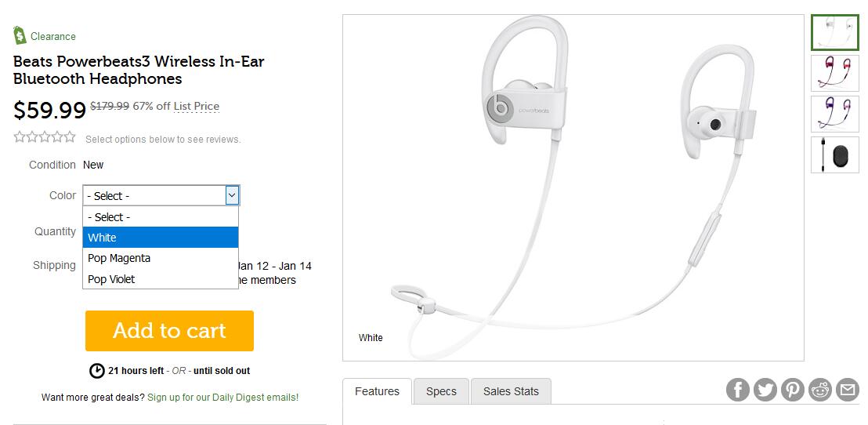
Task: Select the Features tab
Action: 377,391
